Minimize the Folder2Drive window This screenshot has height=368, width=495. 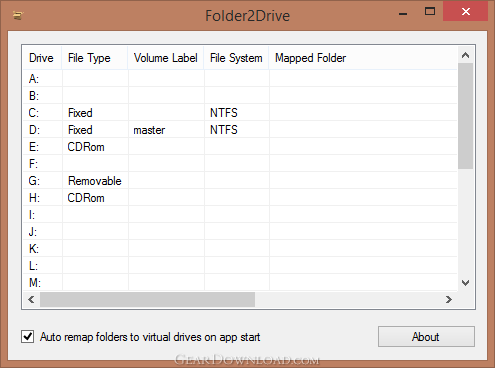[403, 13]
